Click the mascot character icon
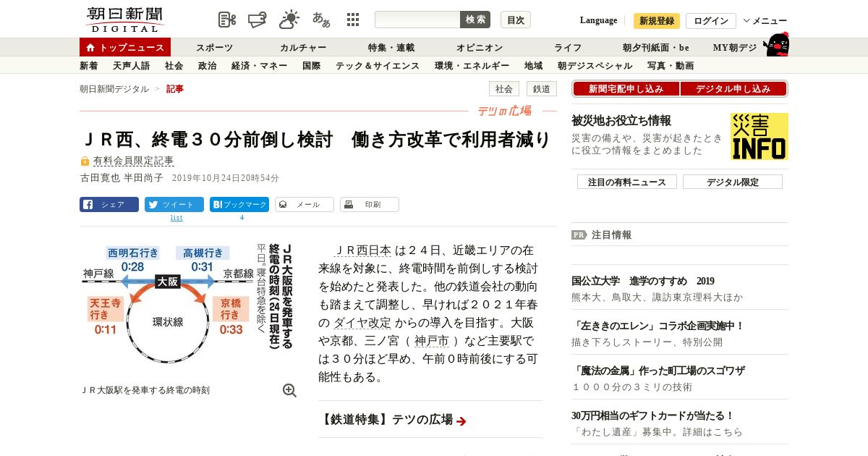Viewport: 868px width, 456px height. coord(776,45)
